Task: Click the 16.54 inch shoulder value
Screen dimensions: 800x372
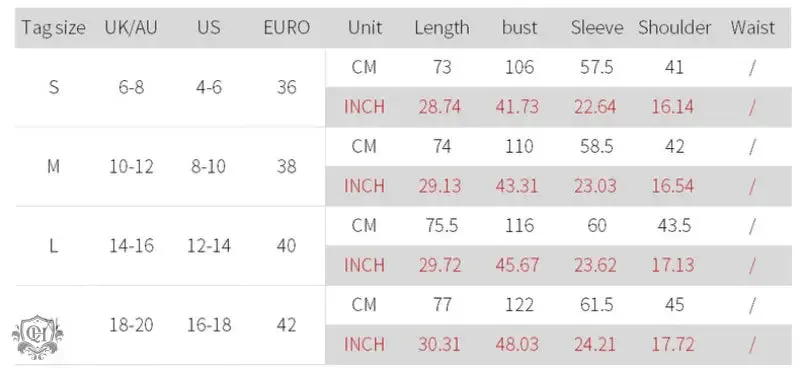Action: point(672,186)
